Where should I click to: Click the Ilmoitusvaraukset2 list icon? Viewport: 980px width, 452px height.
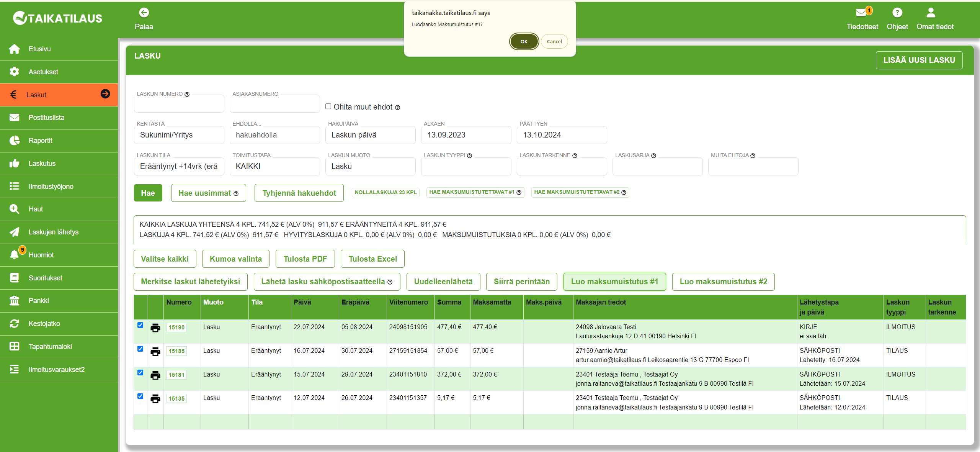pyautogui.click(x=14, y=369)
